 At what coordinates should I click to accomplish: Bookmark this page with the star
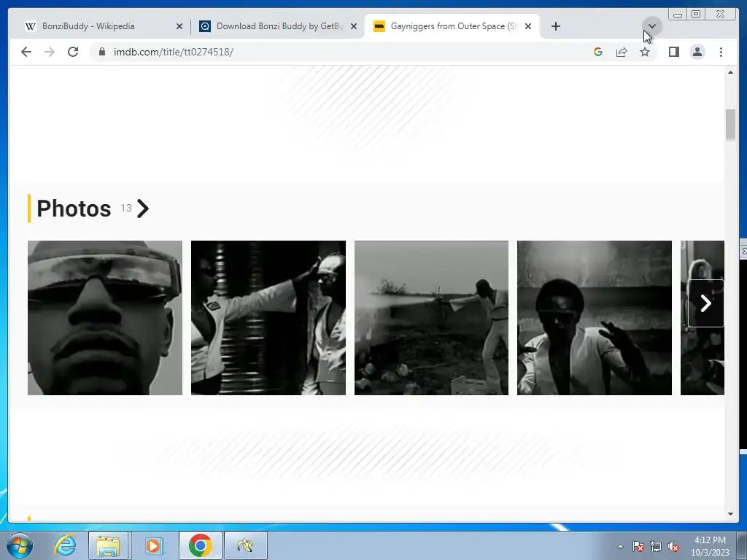[645, 52]
